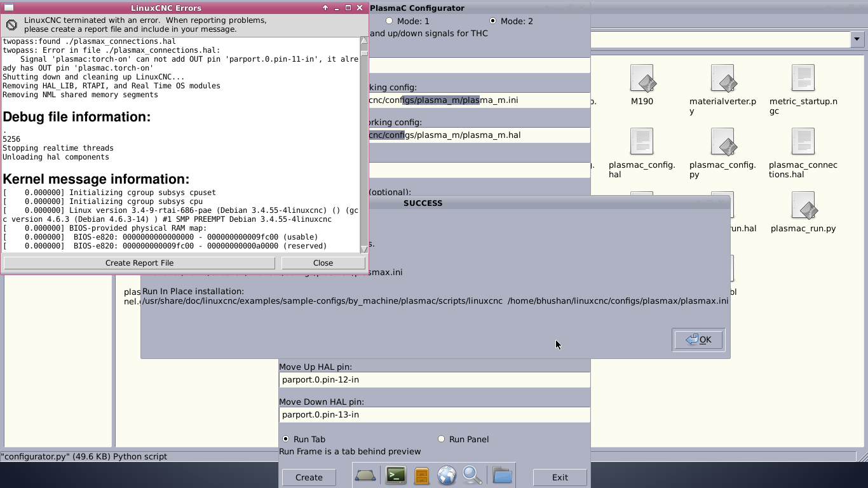Screen dimensions: 868x488
Task: Open the file archiver cabinet launcher icon
Action: 421,475
